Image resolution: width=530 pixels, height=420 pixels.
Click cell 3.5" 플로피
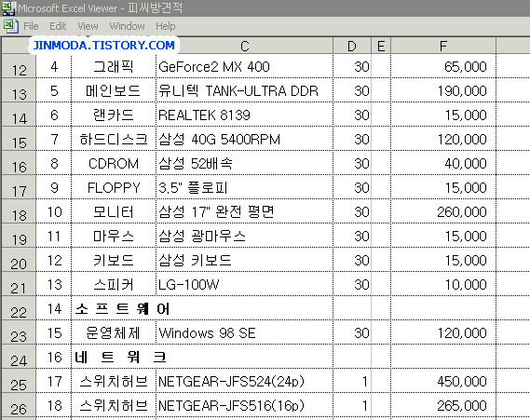(244, 187)
